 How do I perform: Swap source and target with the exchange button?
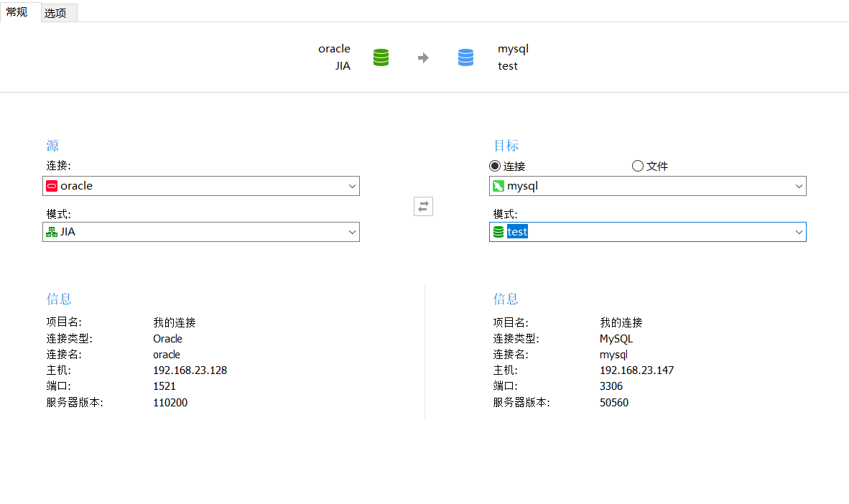tap(423, 206)
